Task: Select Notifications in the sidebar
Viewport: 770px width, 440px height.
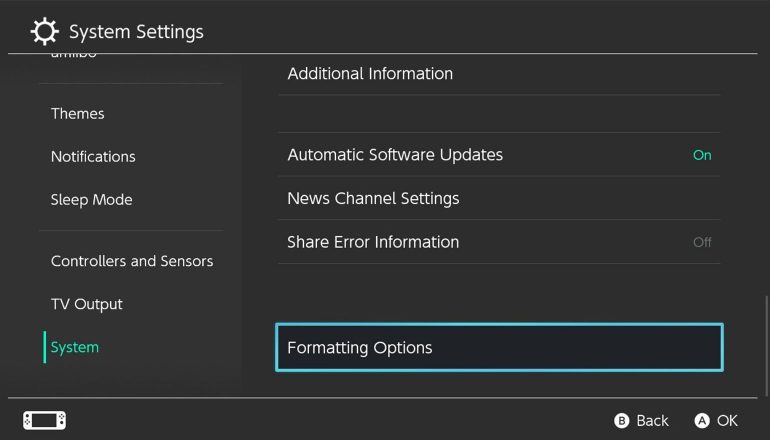Action: pos(93,157)
